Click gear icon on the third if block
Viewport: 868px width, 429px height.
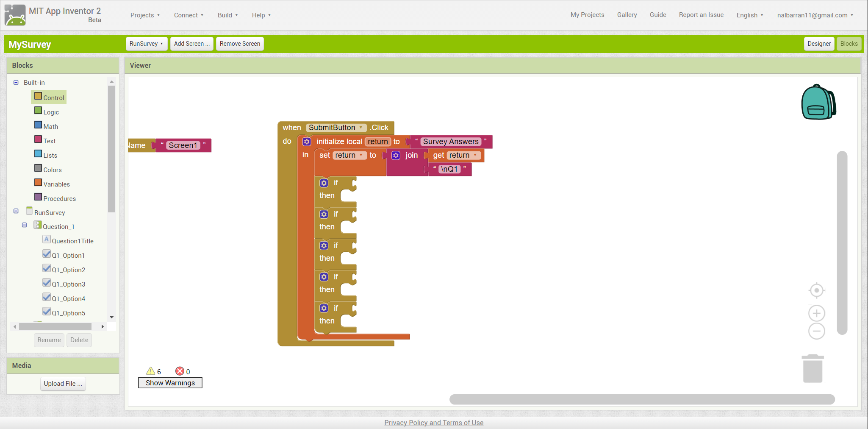pyautogui.click(x=324, y=246)
